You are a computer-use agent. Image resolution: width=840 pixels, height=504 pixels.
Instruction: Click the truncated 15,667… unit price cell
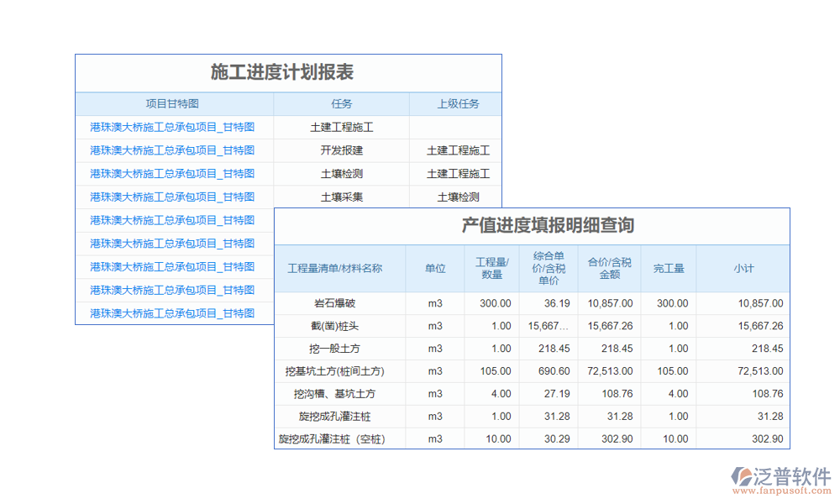pyautogui.click(x=549, y=326)
